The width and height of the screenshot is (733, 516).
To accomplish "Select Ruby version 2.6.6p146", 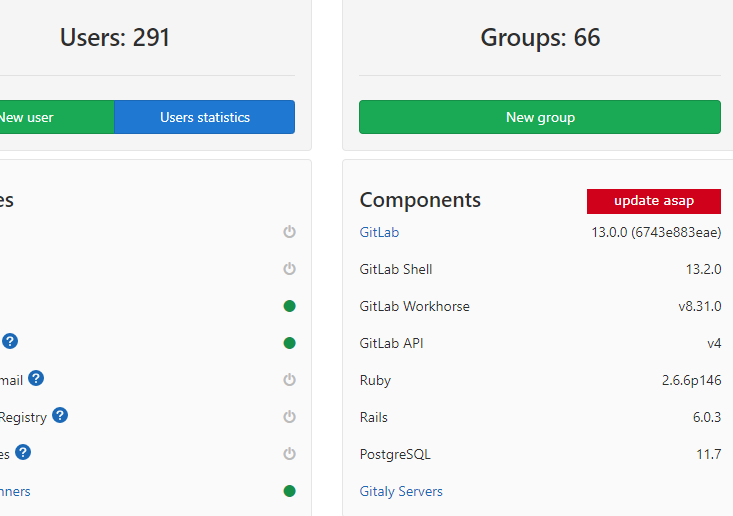I will coord(691,380).
